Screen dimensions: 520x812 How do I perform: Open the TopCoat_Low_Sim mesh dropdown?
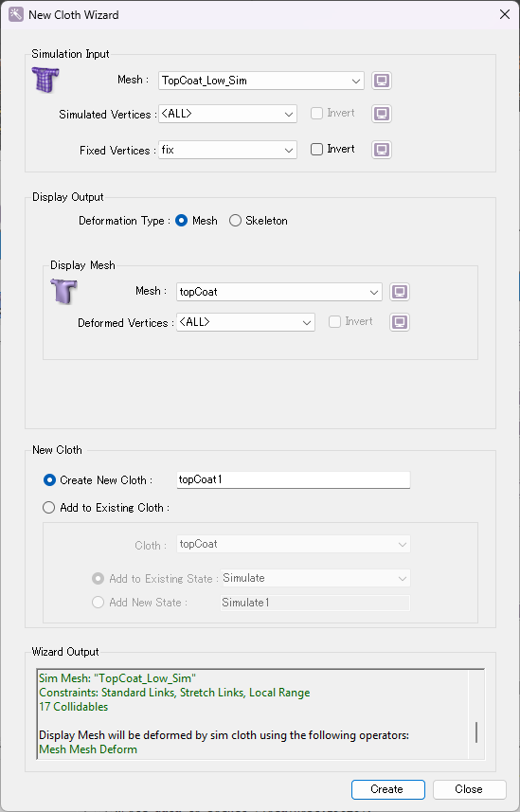(261, 81)
